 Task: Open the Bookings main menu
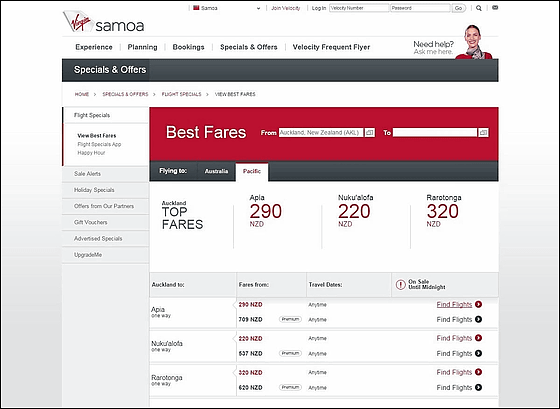[x=188, y=47]
